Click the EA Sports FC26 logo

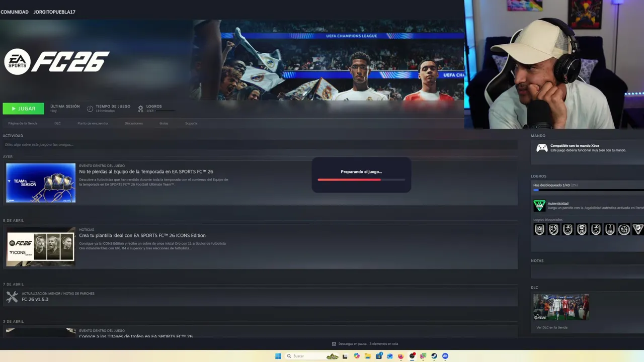click(x=56, y=62)
